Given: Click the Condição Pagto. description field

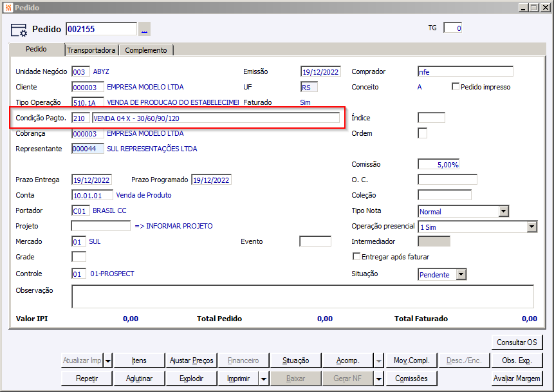Looking at the screenshot, I should 216,118.
